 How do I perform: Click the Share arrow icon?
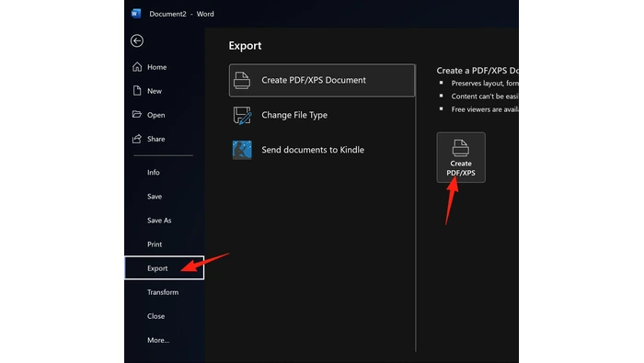point(137,139)
